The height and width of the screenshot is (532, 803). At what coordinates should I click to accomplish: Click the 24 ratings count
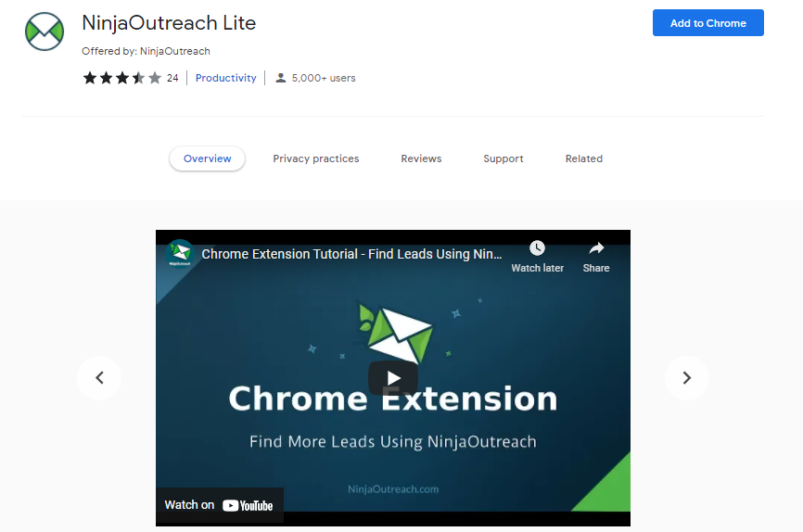click(x=172, y=78)
